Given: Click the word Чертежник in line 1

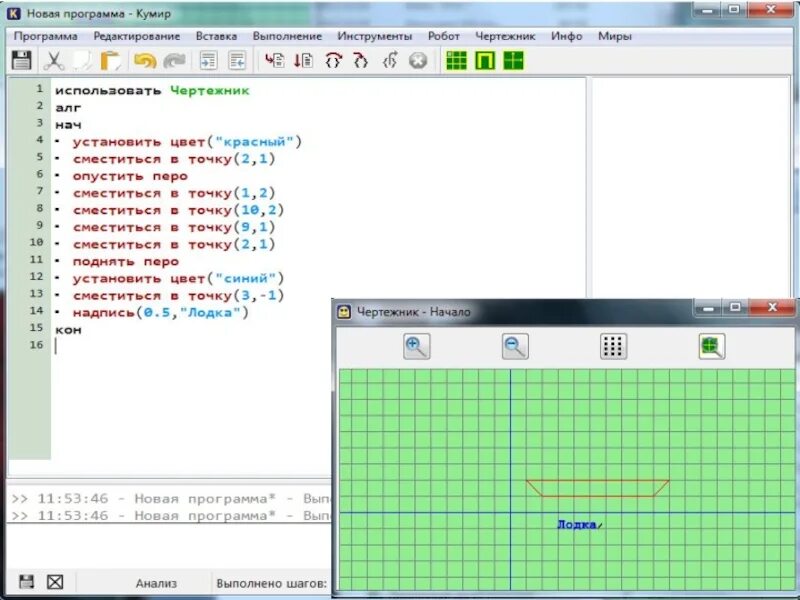Looking at the screenshot, I should click(210, 91).
